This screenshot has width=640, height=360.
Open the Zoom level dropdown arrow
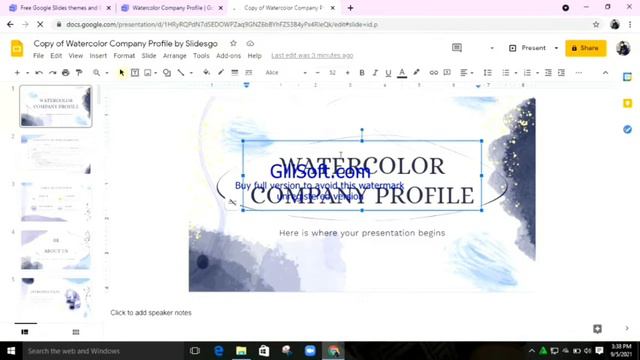[x=107, y=73]
